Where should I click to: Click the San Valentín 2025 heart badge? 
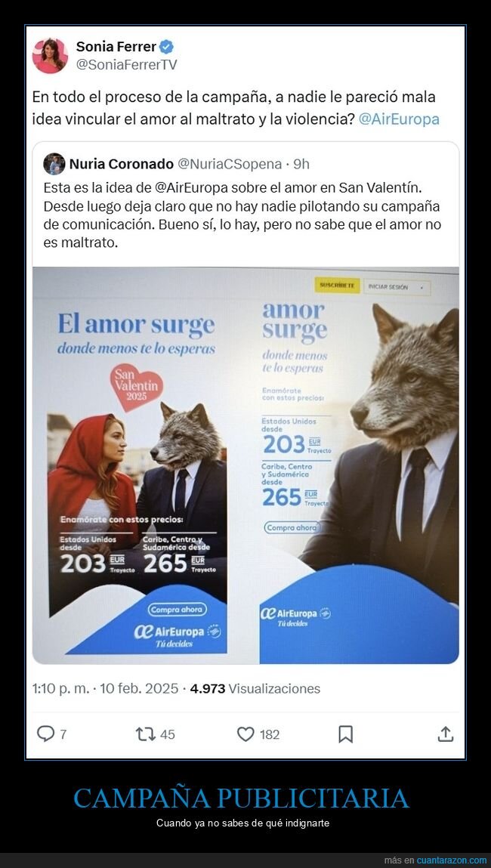point(136,386)
